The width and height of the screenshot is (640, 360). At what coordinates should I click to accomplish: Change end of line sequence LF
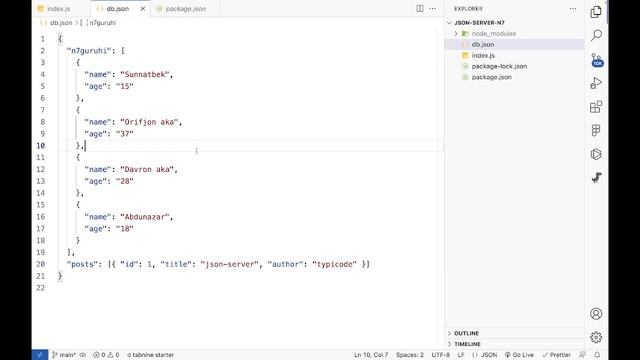point(461,355)
